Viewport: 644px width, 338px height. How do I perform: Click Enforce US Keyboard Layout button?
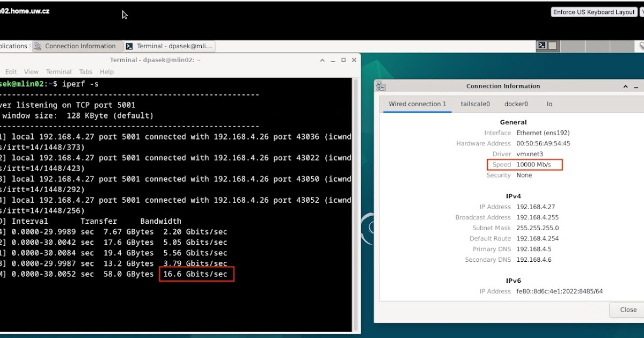pos(594,12)
